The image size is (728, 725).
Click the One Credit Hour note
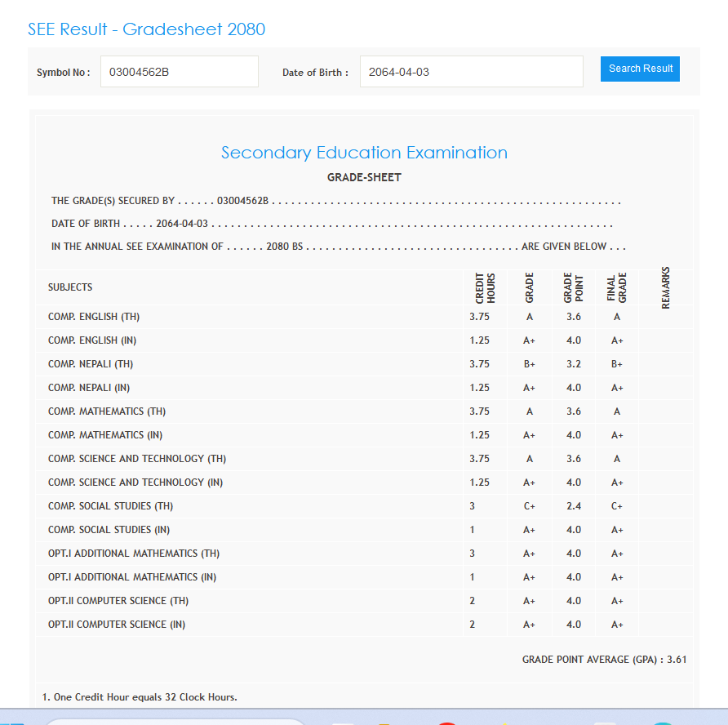(139, 697)
